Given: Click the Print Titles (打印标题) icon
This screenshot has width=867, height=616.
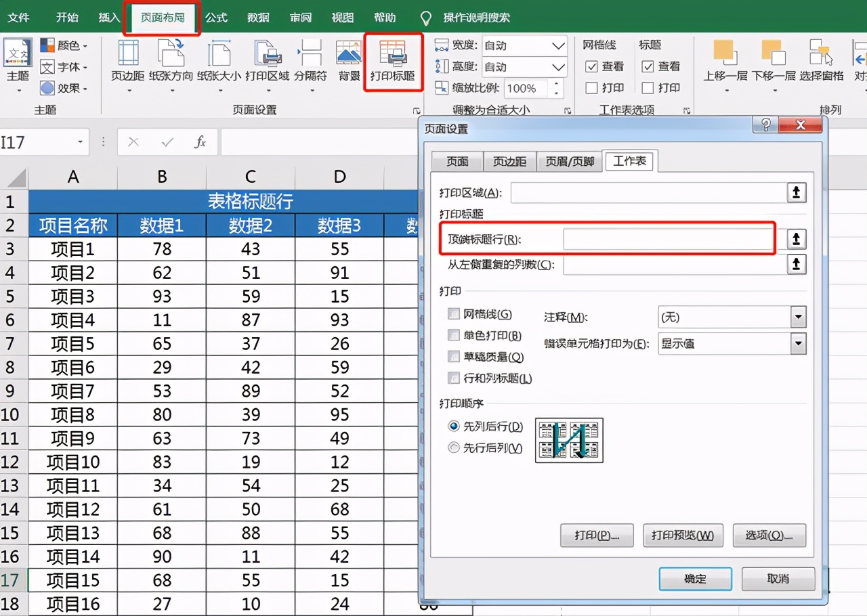Looking at the screenshot, I should click(393, 53).
